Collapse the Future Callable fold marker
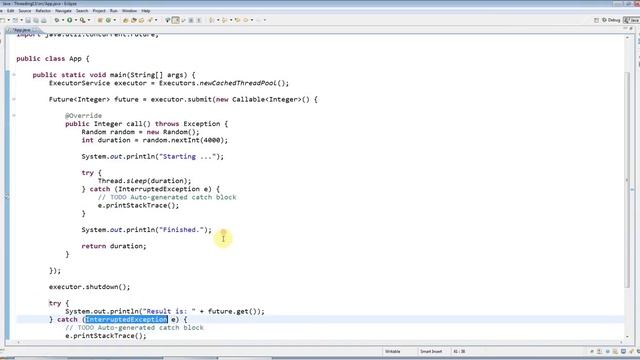 [x=14, y=99]
